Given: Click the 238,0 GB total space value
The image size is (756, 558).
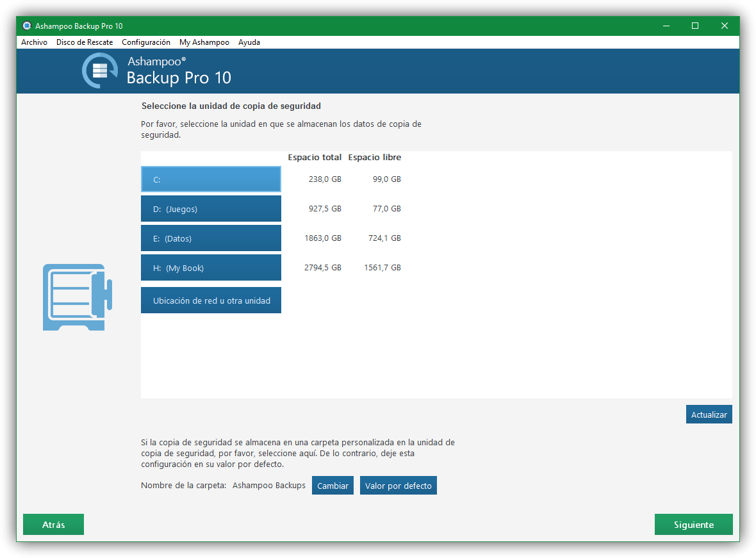Looking at the screenshot, I should pyautogui.click(x=325, y=179).
